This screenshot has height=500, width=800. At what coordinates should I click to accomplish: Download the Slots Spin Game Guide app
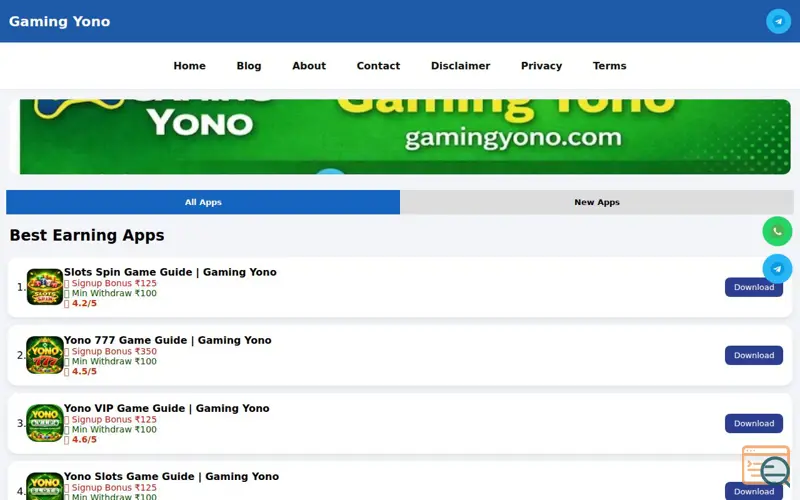[754, 287]
